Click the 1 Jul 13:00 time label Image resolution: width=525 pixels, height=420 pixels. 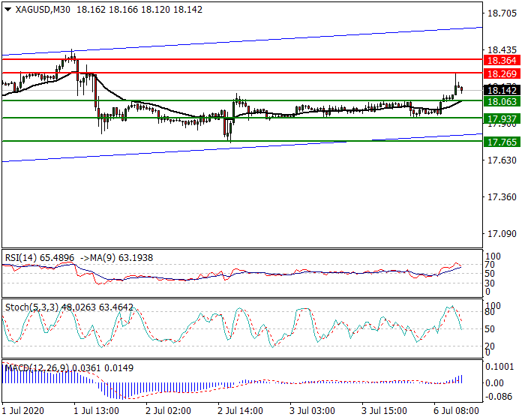tap(97, 411)
